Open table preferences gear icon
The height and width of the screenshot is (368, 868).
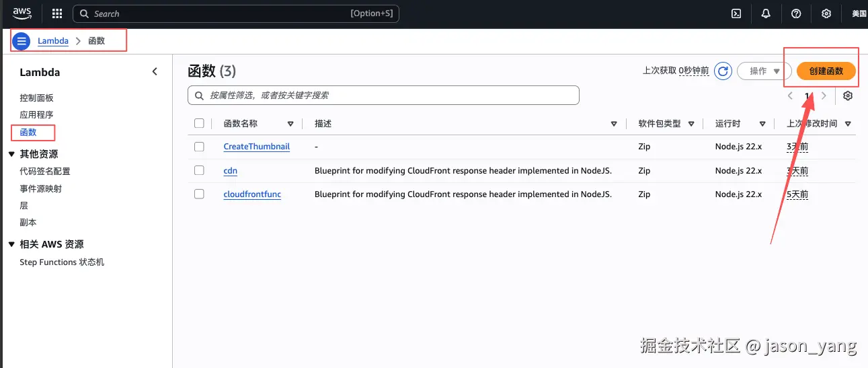coord(848,96)
